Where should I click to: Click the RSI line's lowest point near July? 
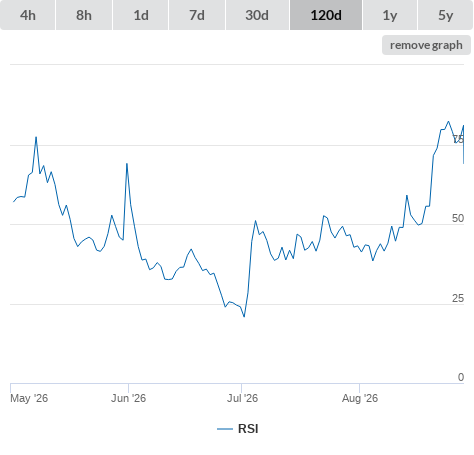coord(244,316)
